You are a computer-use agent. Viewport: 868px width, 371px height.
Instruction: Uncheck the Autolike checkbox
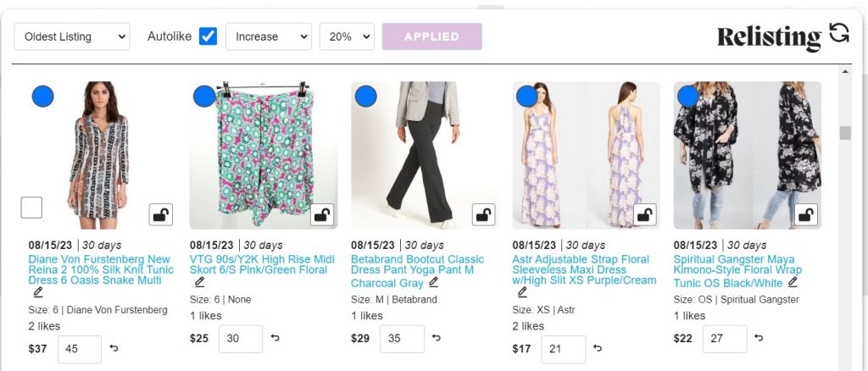(209, 36)
